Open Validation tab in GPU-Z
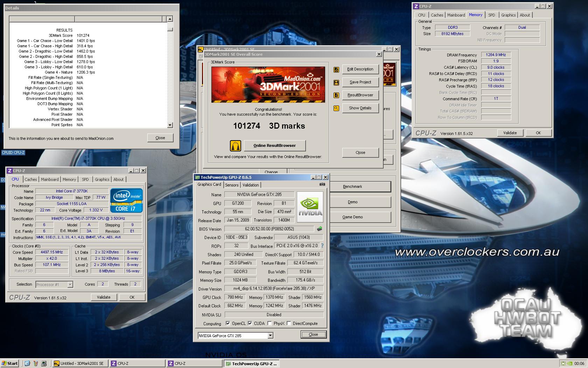588x368 pixels. (x=251, y=185)
